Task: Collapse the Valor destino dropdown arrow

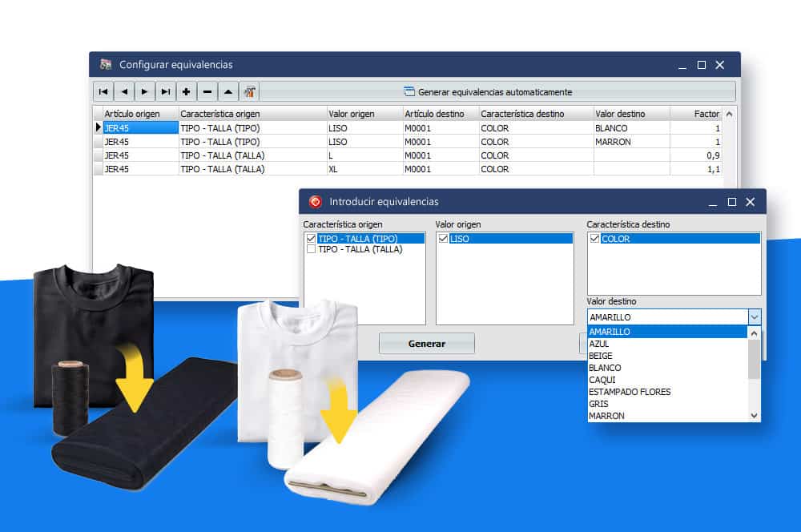Action: point(754,317)
